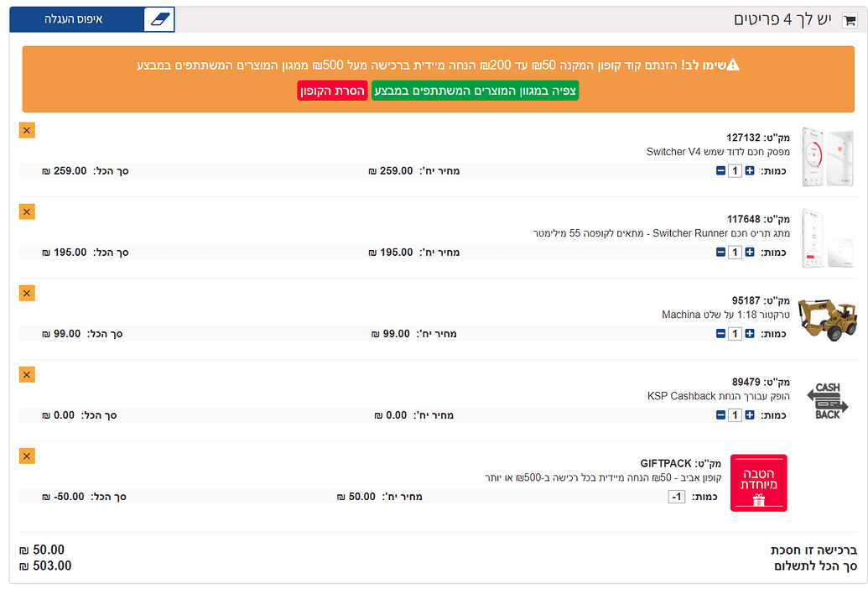868x589 pixels.
Task: Click SKU number 127132
Action: 743,138
